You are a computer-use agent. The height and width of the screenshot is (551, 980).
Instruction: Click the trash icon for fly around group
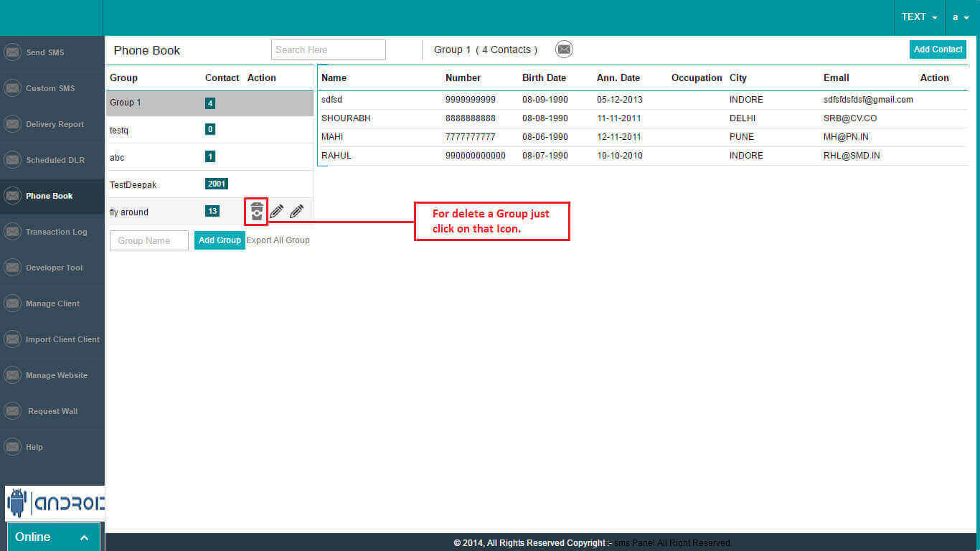(x=257, y=211)
